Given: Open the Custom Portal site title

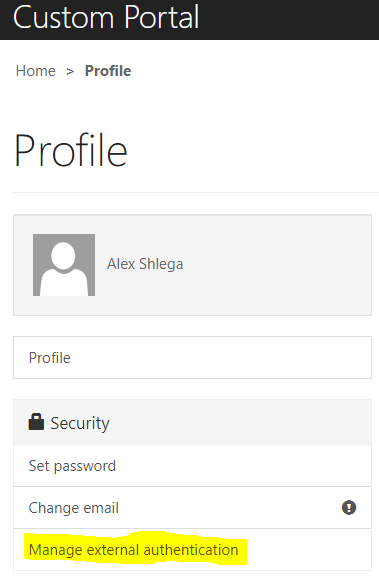Looking at the screenshot, I should [106, 17].
